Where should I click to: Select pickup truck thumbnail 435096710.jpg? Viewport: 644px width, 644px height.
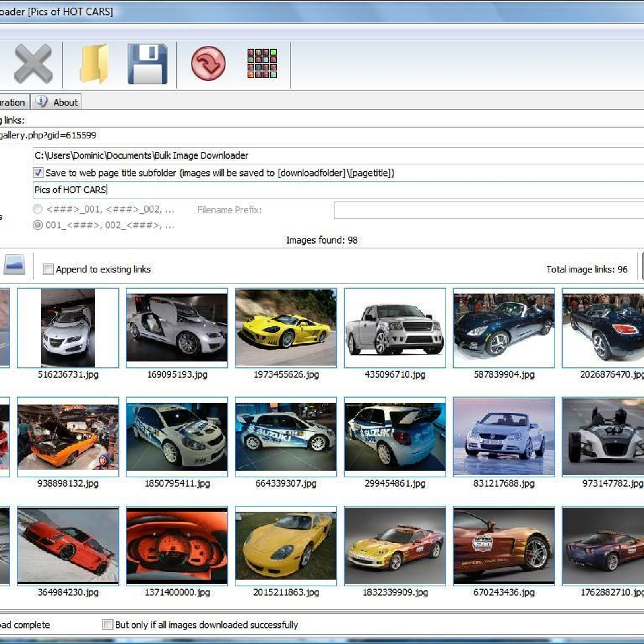tap(395, 328)
